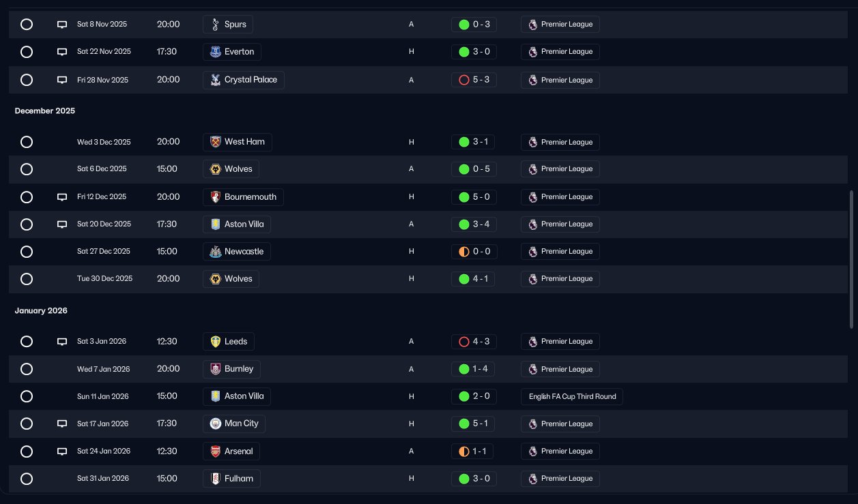Click the green win indicator for Fulham result
Viewport: 858px width, 504px height.
pyautogui.click(x=464, y=479)
